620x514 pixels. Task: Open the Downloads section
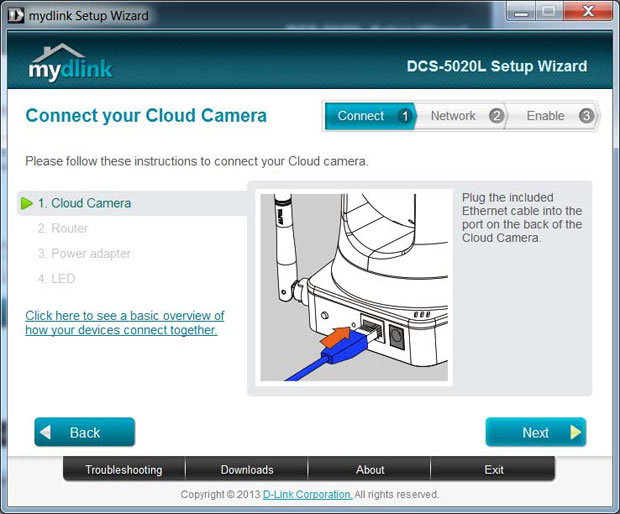(247, 469)
